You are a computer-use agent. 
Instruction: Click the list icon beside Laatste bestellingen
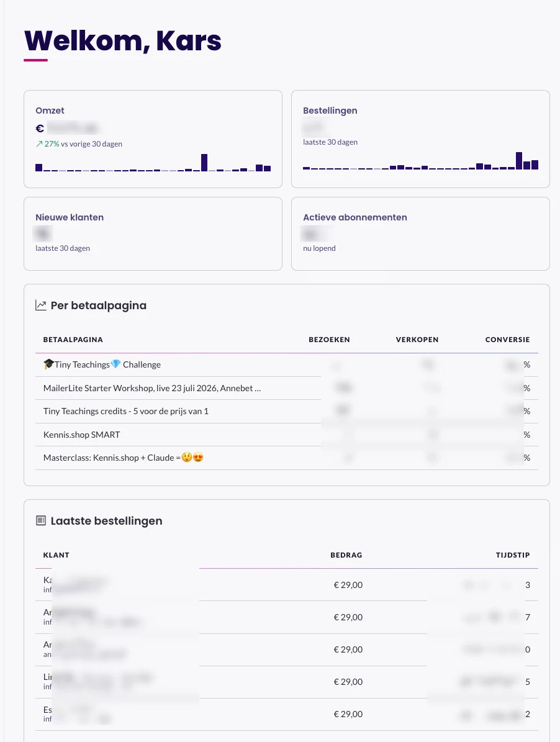tap(41, 520)
